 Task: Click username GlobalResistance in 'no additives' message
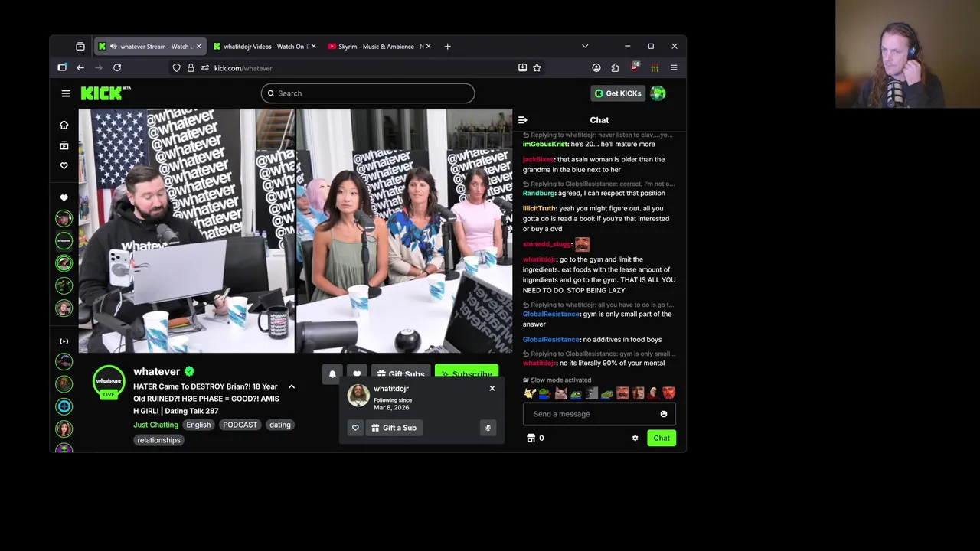pyautogui.click(x=551, y=340)
